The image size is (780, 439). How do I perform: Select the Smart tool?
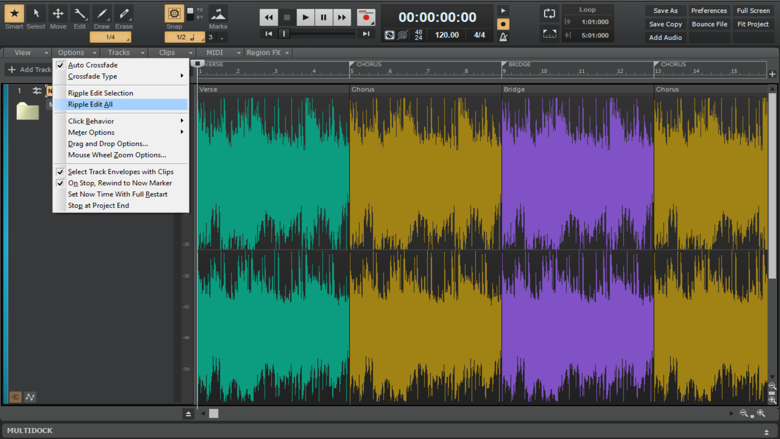click(x=14, y=15)
